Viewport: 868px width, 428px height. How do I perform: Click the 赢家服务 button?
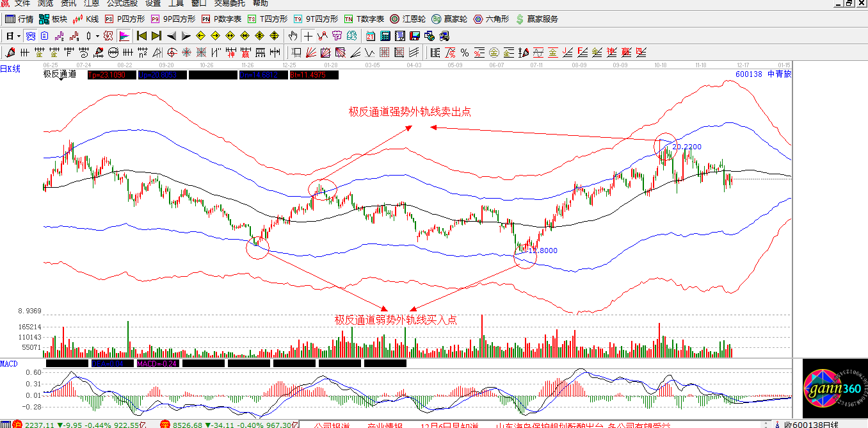pos(536,19)
